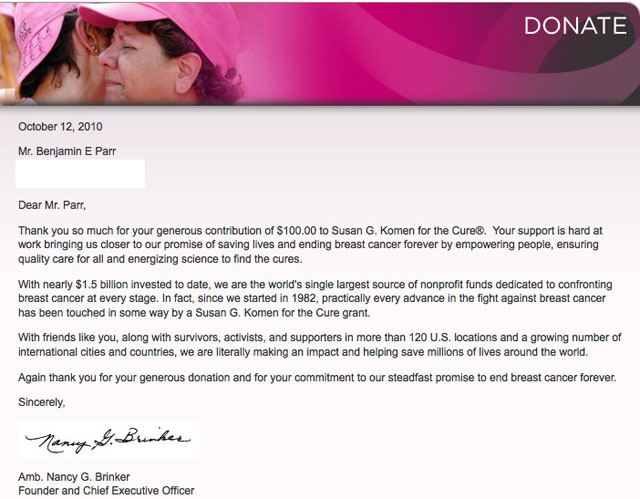Click 'Founder and Chief Executive Officer' title
640x499 pixels.
(106, 490)
